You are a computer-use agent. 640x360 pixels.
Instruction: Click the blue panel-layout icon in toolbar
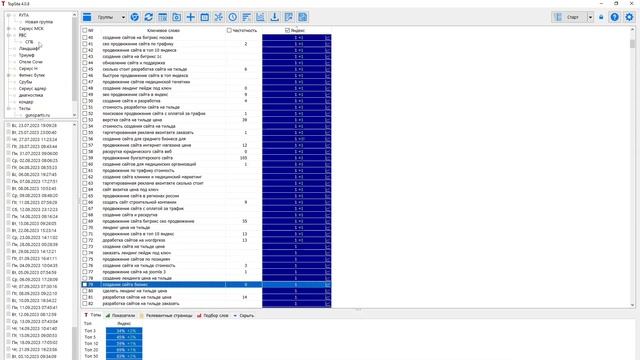[x=87, y=17]
